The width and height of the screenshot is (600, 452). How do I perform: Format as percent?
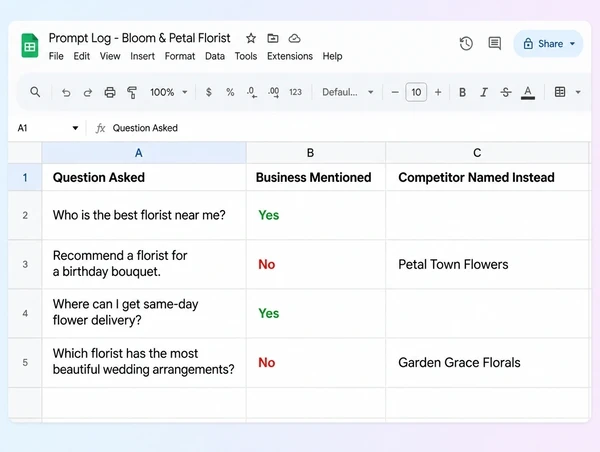pyautogui.click(x=230, y=92)
